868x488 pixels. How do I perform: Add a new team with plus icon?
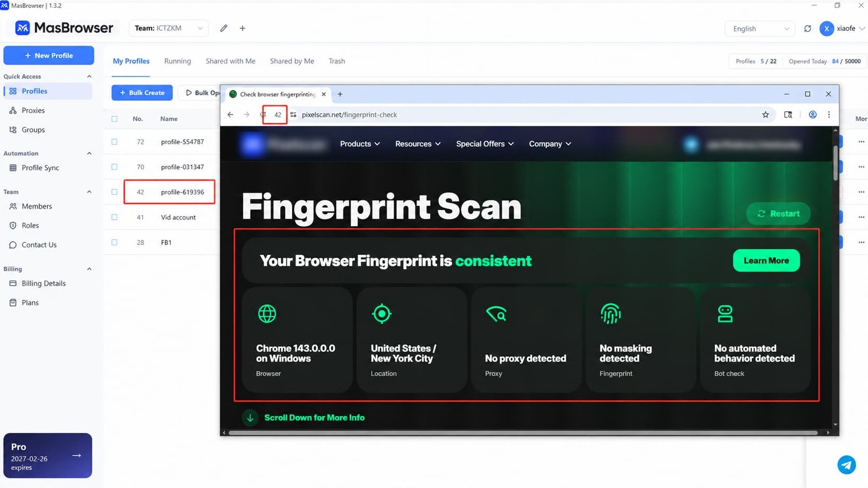(x=242, y=28)
